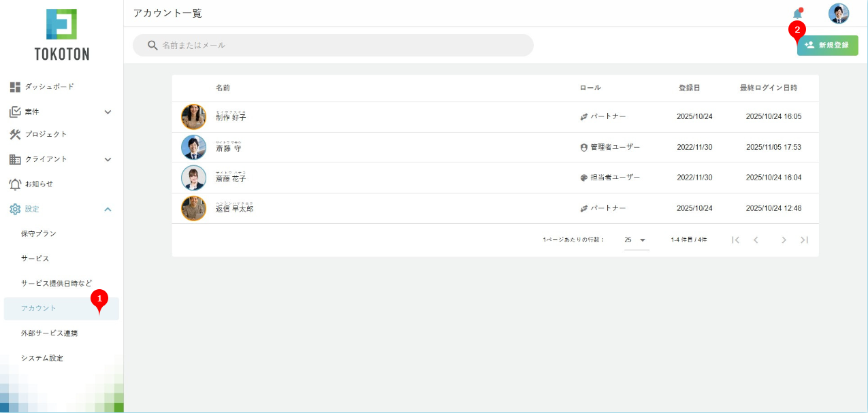The width and height of the screenshot is (868, 413).
Task: Open ダッシュボード from sidebar
Action: point(49,87)
